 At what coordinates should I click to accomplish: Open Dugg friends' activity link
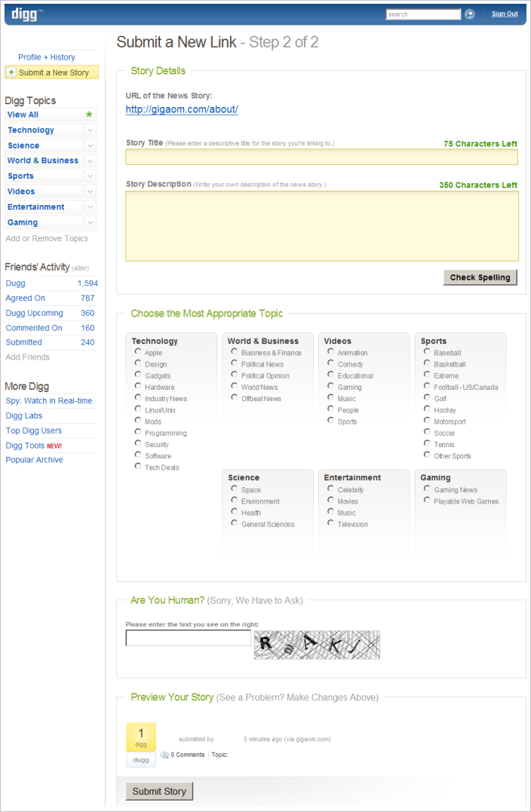16,283
